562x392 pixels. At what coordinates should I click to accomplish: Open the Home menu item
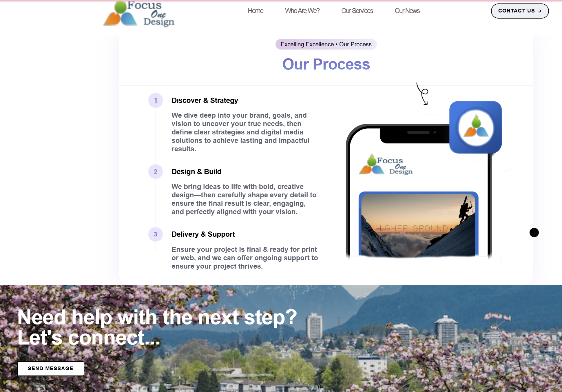(x=256, y=11)
